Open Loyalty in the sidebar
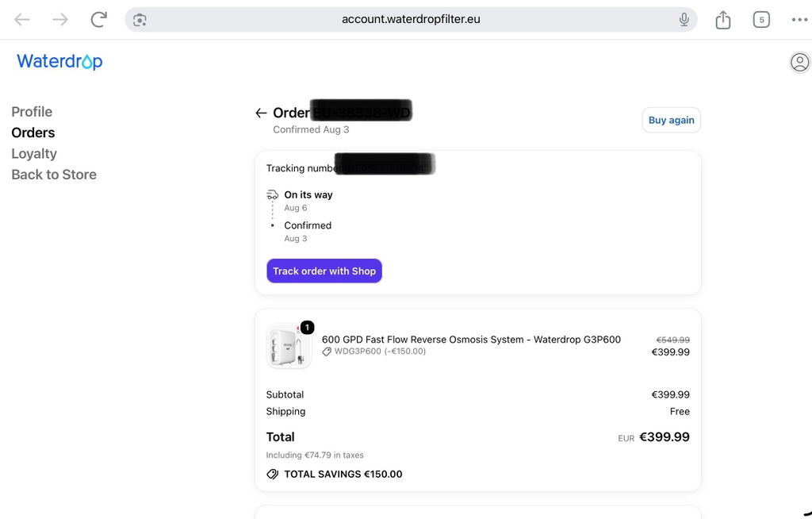Screen dimensions: 812x519 click(34, 153)
